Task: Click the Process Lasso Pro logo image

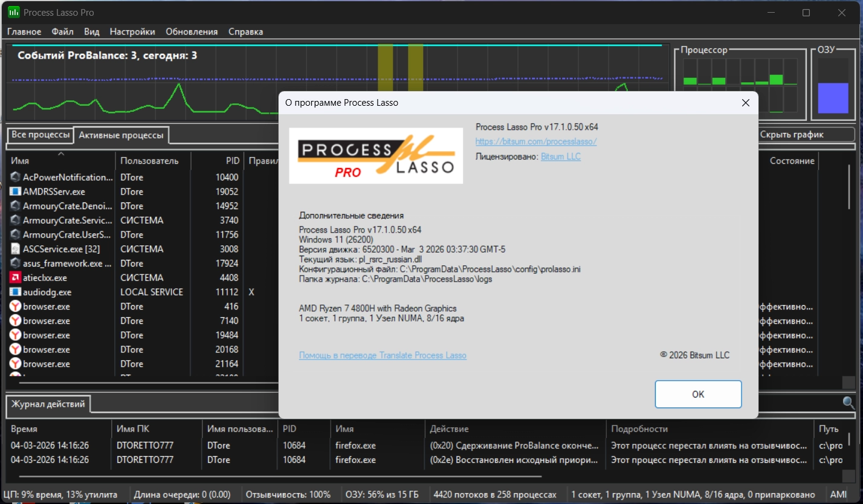Action: pyautogui.click(x=376, y=156)
